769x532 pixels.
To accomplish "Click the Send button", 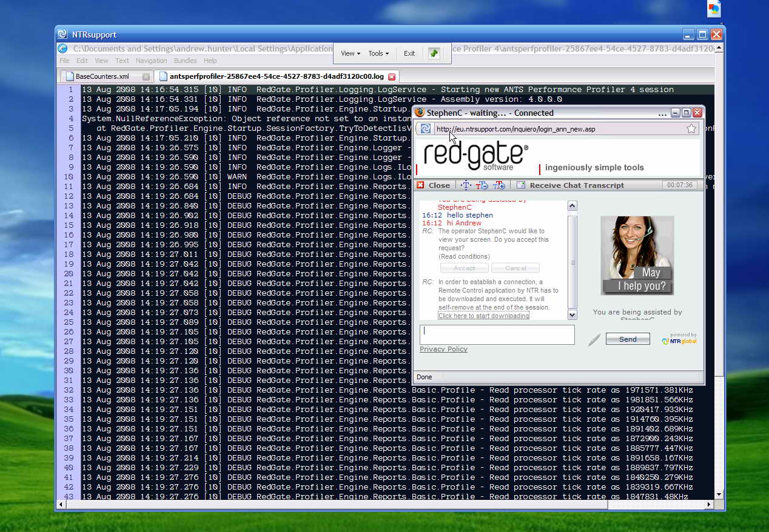I will pos(628,339).
